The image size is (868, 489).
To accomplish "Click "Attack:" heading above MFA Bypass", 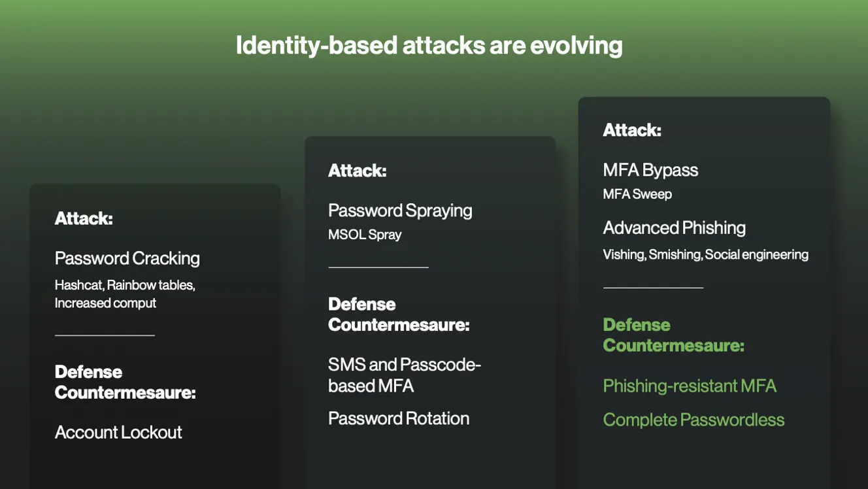I will [632, 130].
